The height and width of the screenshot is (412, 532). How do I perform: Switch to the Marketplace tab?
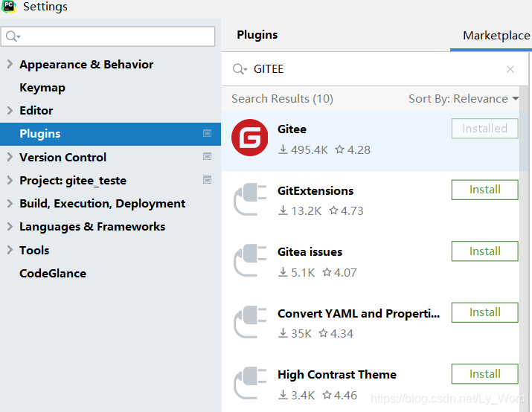(495, 36)
